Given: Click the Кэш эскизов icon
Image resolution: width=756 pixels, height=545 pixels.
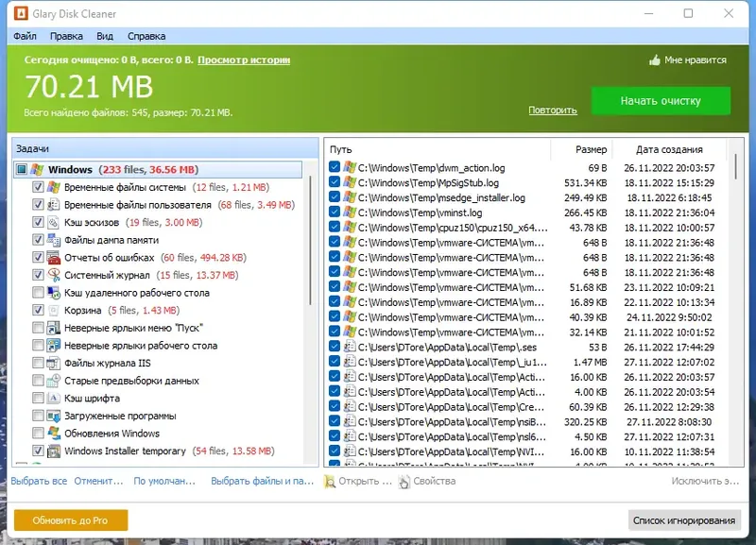Looking at the screenshot, I should click(54, 222).
